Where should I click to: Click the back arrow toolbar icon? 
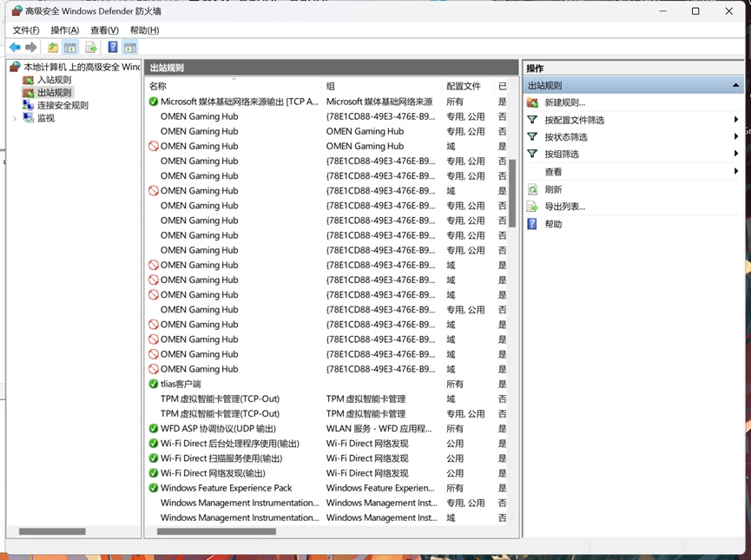tap(15, 47)
